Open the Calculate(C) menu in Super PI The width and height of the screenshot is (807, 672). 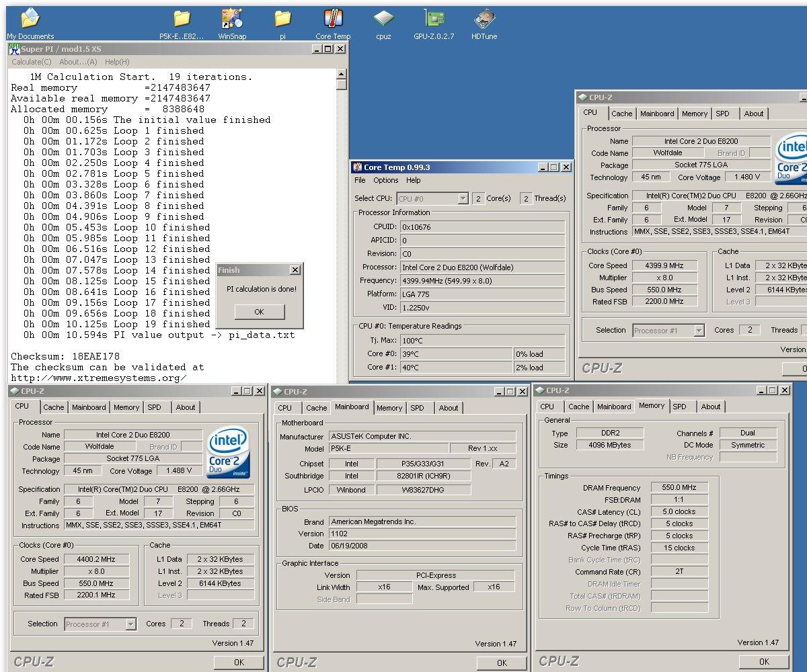click(x=32, y=62)
